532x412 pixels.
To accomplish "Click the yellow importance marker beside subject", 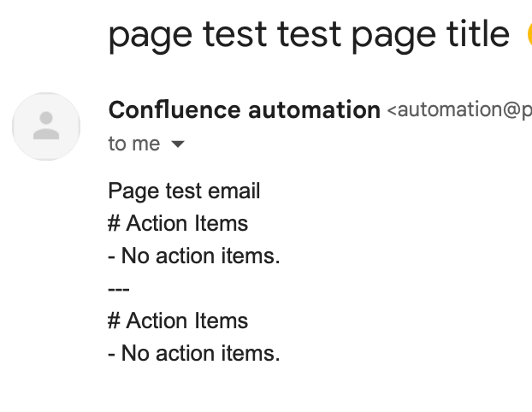I will (528, 35).
